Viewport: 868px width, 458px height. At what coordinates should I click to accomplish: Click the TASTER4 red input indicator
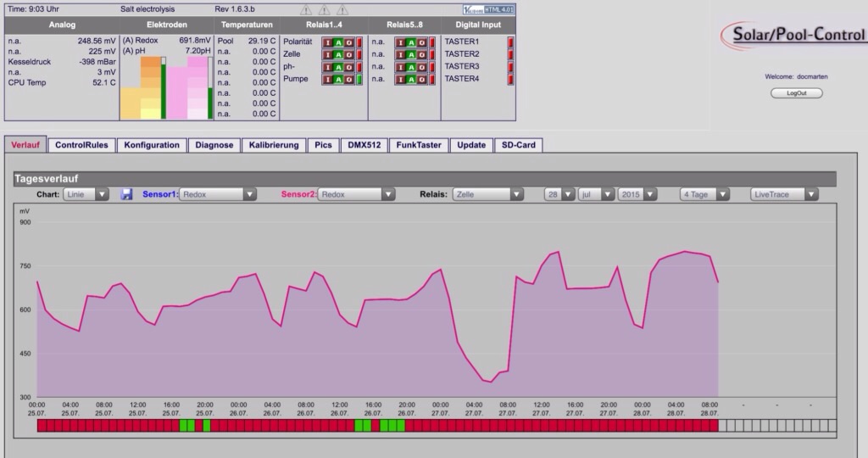point(510,79)
